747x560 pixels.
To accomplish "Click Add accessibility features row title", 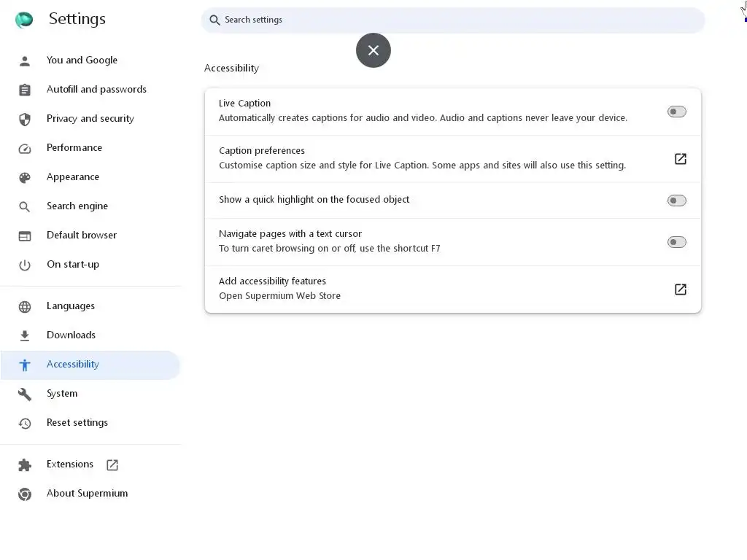I will [272, 281].
